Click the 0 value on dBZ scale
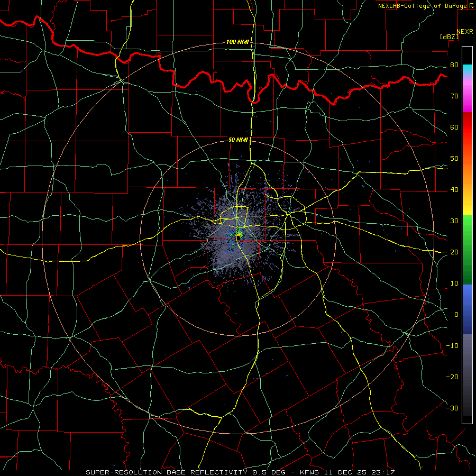Screen dimensions: 476x476 pos(456,315)
